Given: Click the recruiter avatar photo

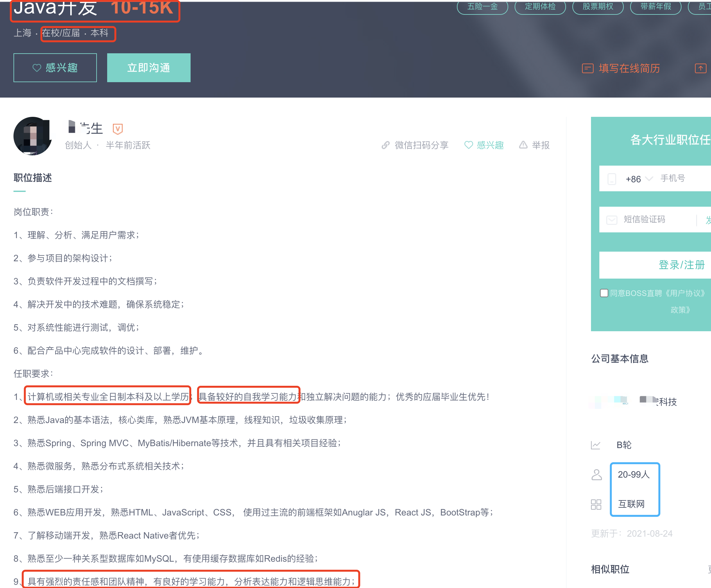Looking at the screenshot, I should pos(32,136).
